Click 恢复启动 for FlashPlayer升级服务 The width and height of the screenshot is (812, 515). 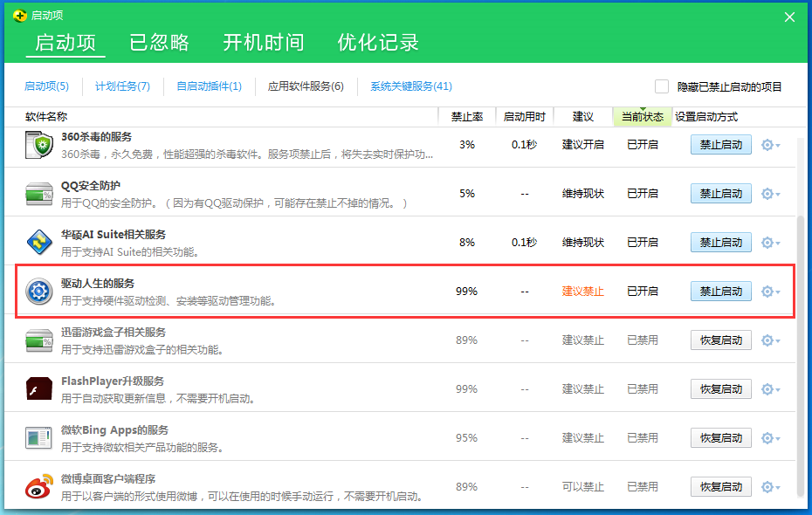click(720, 389)
